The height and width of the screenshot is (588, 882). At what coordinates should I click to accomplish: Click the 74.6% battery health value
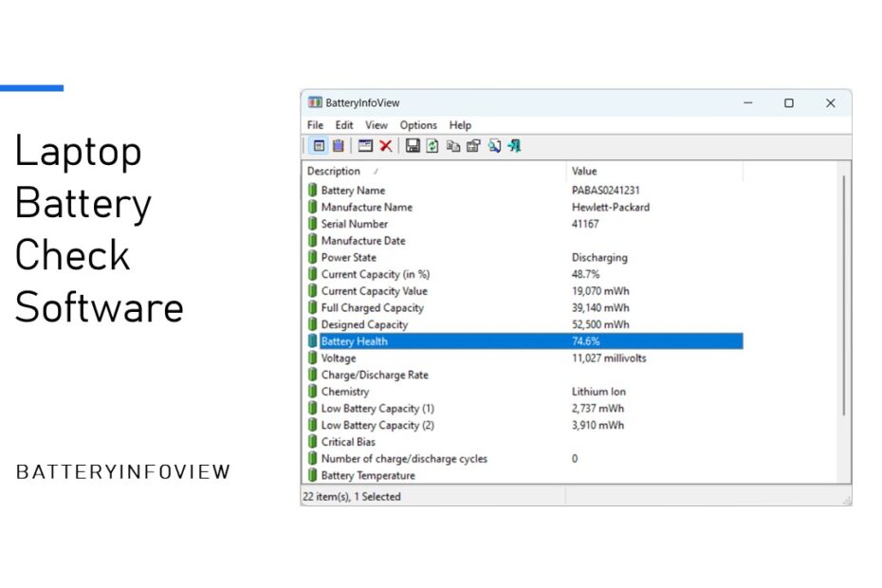[x=585, y=341]
